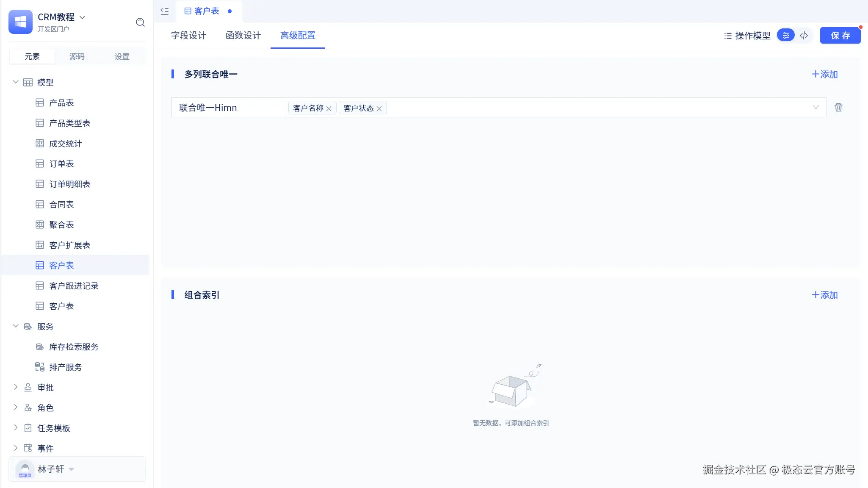Add a new 组合索引 entry
Image resolution: width=868 pixels, height=488 pixels.
[x=824, y=295]
